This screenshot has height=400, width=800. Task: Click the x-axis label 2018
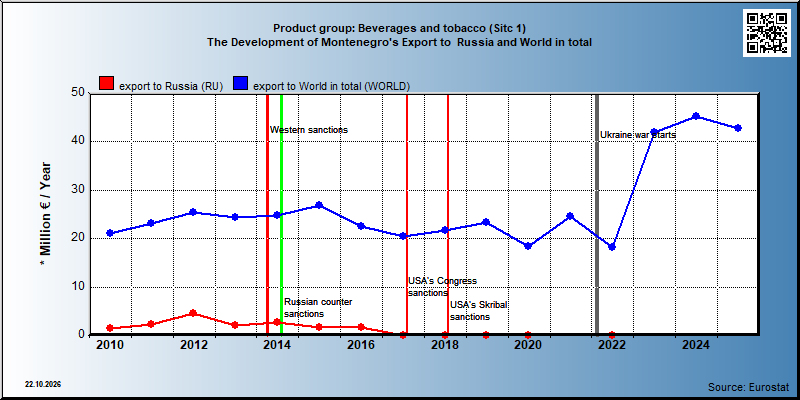444,346
